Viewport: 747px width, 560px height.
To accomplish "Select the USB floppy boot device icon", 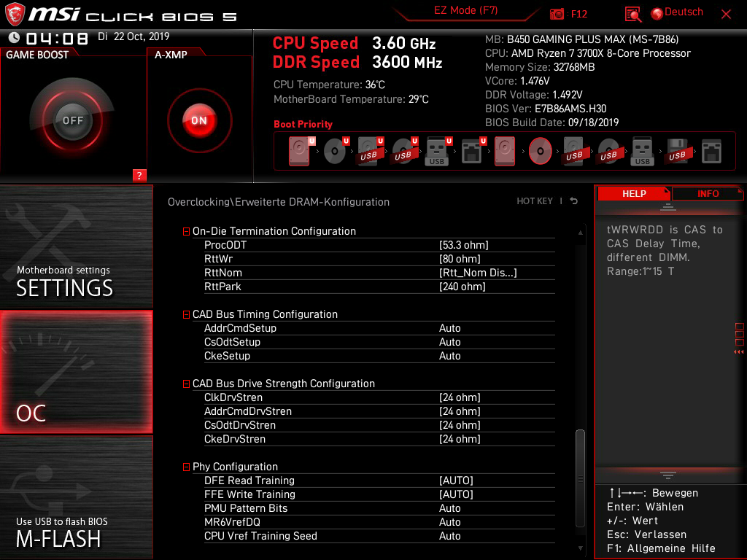I will click(678, 151).
